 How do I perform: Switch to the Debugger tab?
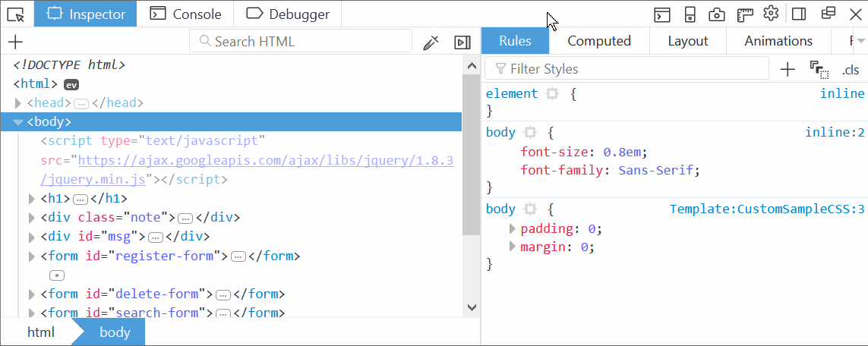[x=288, y=14]
